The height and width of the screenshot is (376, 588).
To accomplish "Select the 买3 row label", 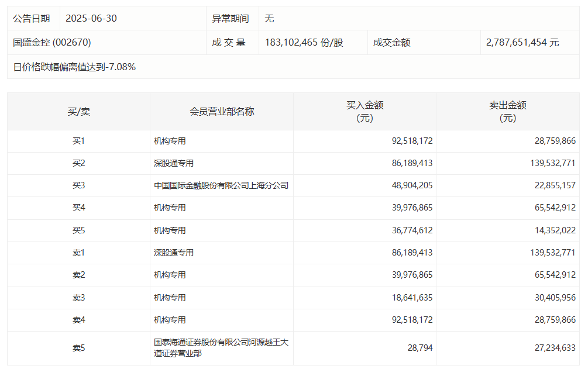I will pyautogui.click(x=79, y=185).
